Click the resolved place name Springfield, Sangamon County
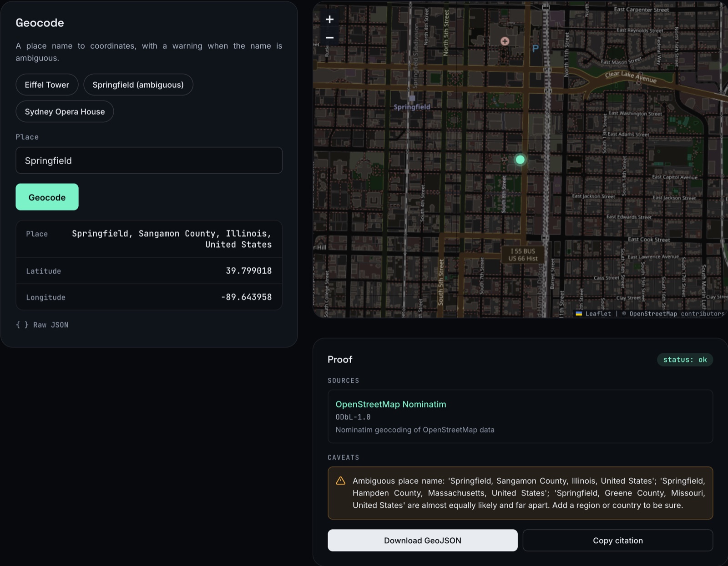The image size is (728, 566). pos(172,239)
